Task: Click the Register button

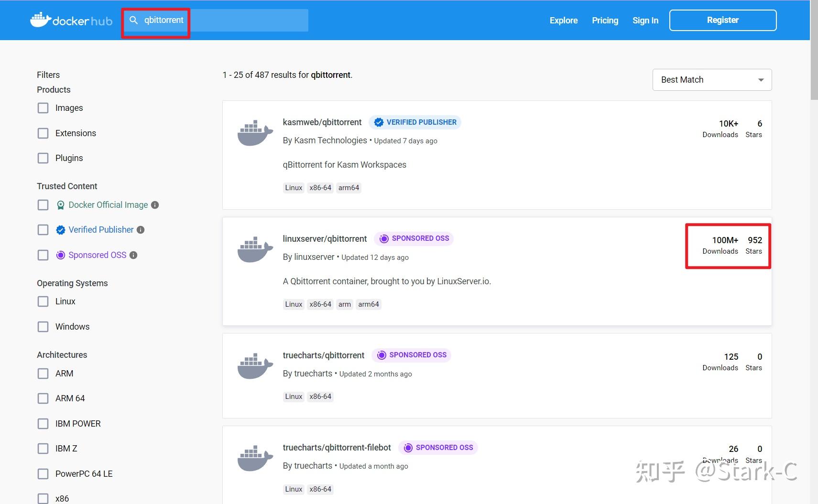Action: 722,20
